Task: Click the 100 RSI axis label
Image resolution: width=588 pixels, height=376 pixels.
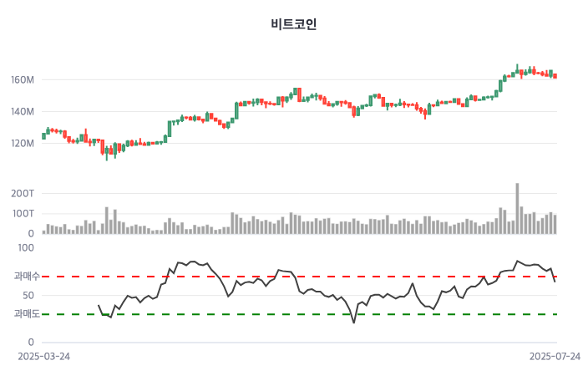Action: pyautogui.click(x=26, y=248)
